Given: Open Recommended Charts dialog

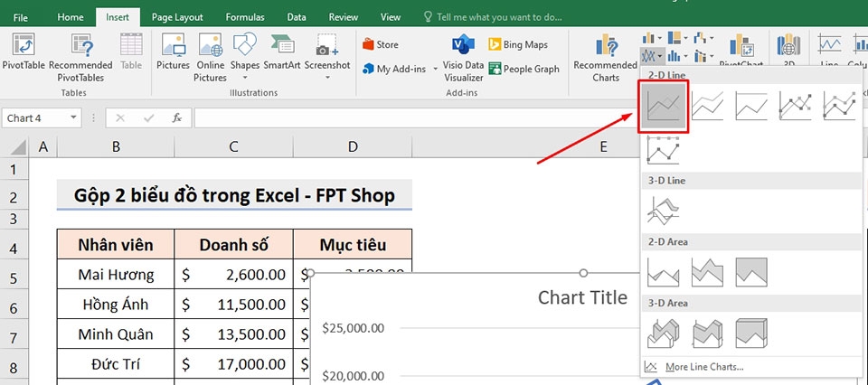Looking at the screenshot, I should [606, 58].
